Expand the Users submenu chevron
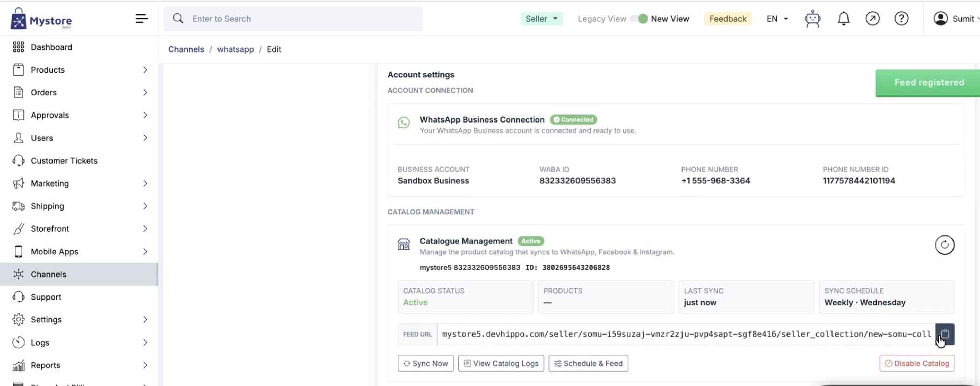 click(145, 138)
